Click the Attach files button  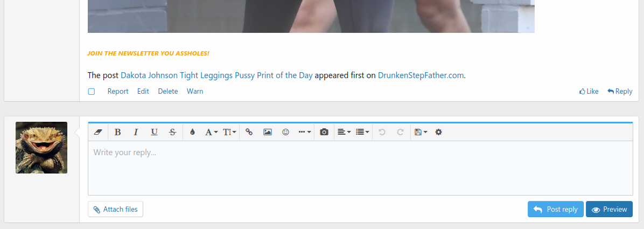tap(115, 209)
